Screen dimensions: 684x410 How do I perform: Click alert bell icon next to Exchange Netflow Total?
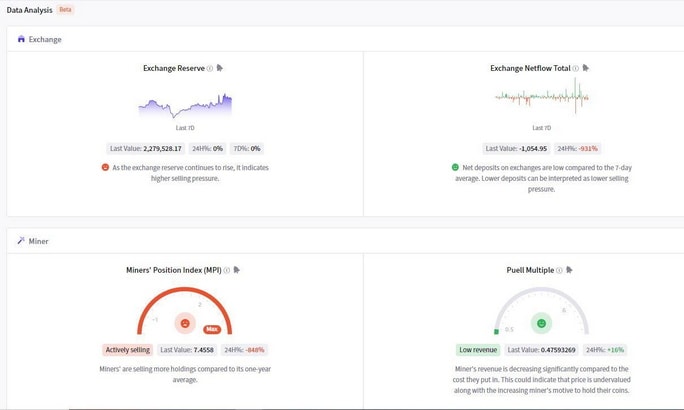coord(586,68)
